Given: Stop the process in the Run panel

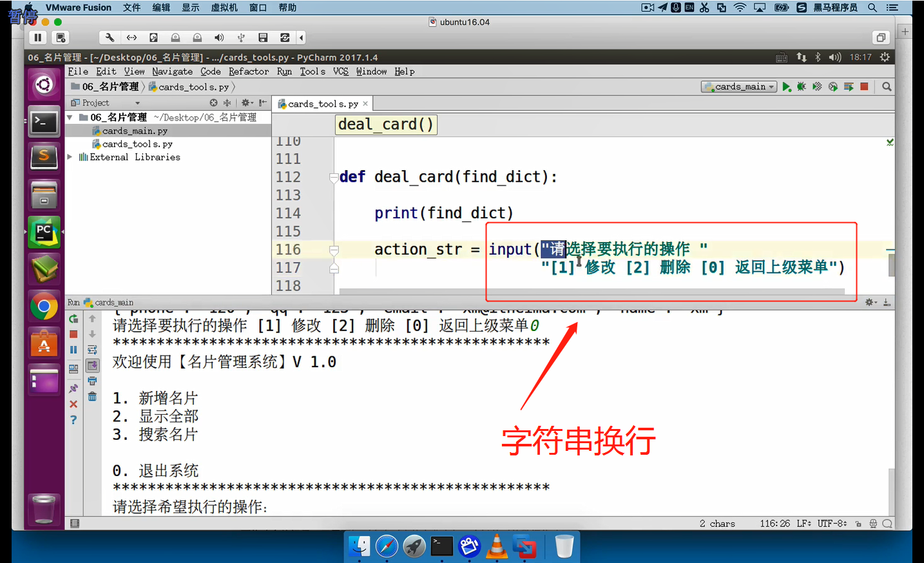Looking at the screenshot, I should (73, 334).
